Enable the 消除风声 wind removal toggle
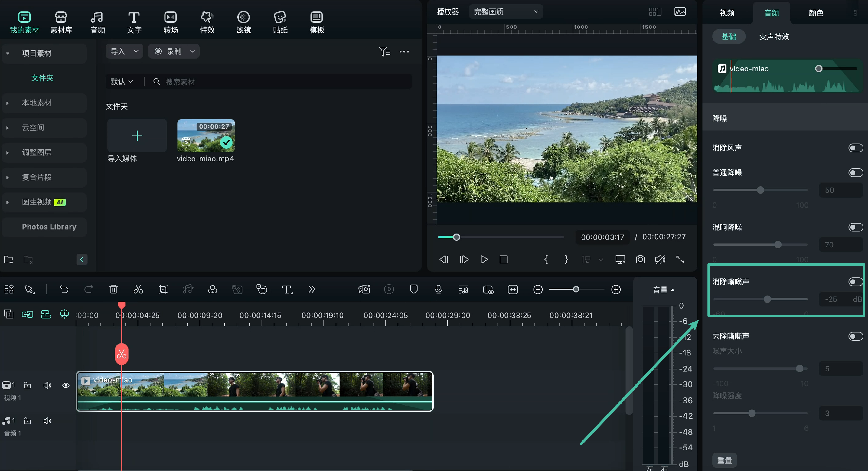 (855, 148)
